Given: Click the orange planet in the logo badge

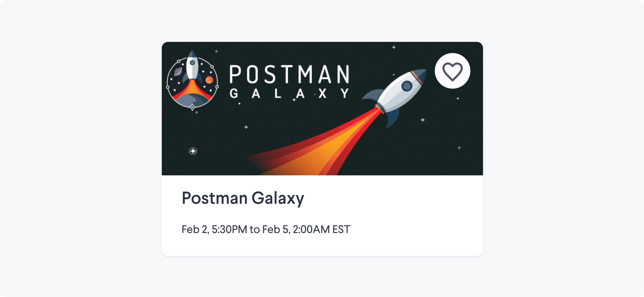Looking at the screenshot, I should [209, 80].
